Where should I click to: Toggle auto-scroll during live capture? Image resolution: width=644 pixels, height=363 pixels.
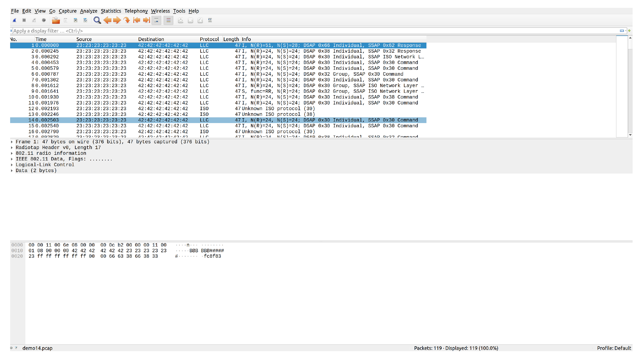[x=157, y=20]
